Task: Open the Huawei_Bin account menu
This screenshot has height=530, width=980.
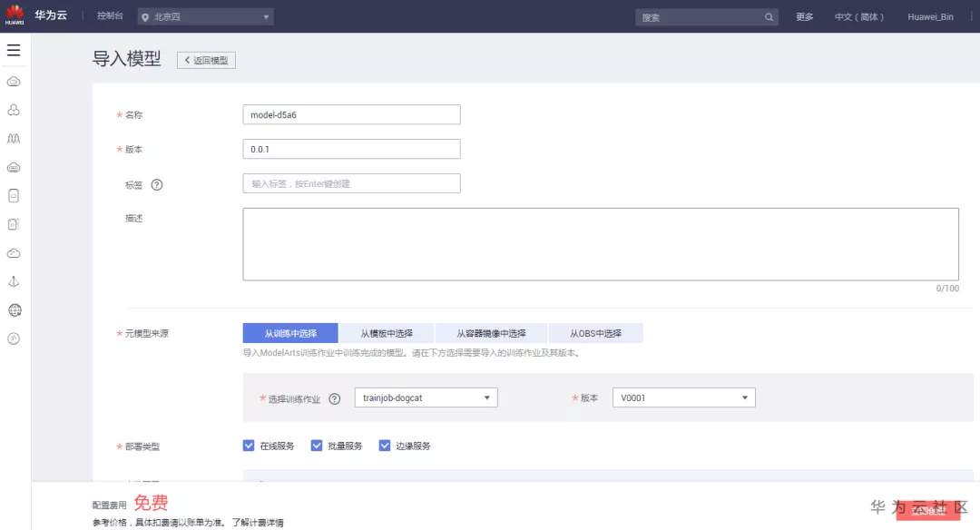Action: [x=931, y=17]
